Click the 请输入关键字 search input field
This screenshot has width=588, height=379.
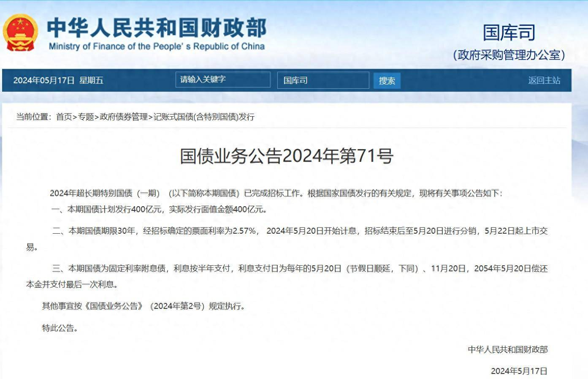coord(224,80)
